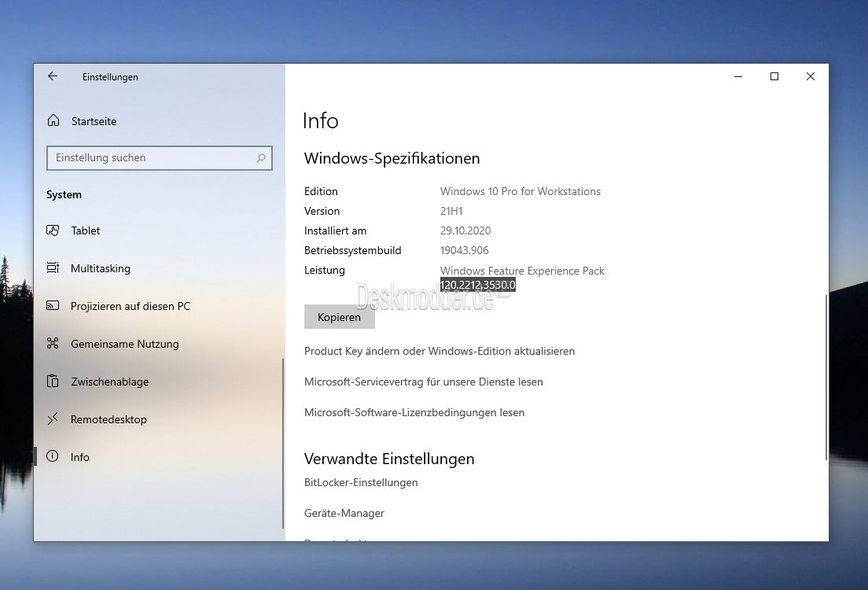Select the Info page entry

point(79,457)
